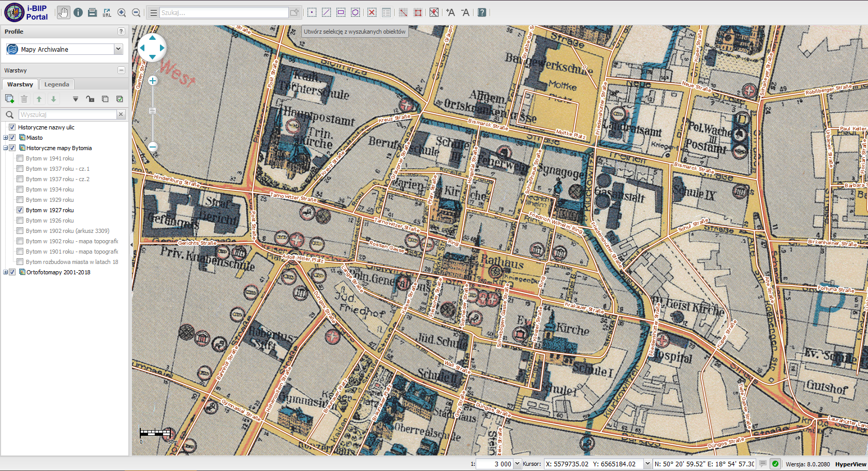Image resolution: width=868 pixels, height=471 pixels.
Task: Click the uncheck all layers icon
Action: click(105, 99)
